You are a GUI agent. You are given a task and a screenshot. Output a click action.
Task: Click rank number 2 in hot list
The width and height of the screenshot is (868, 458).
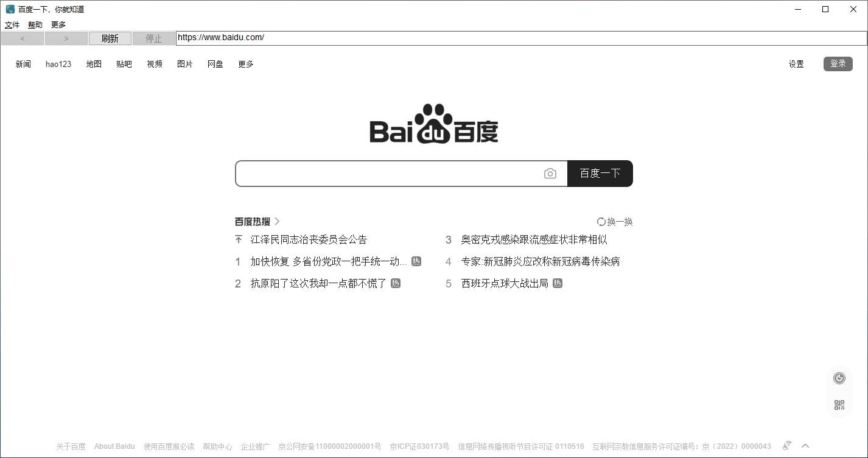tap(238, 284)
